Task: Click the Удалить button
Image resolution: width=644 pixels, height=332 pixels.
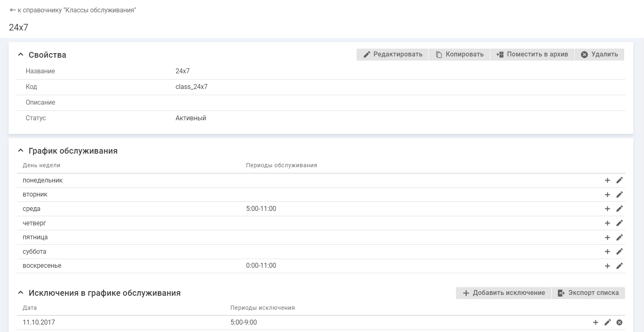Action: coord(599,54)
